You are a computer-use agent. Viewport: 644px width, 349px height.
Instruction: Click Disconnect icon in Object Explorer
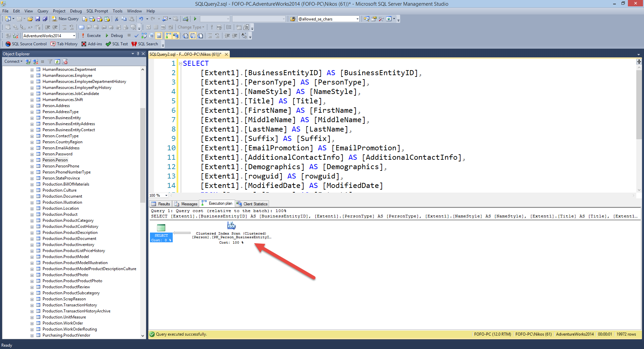click(35, 61)
